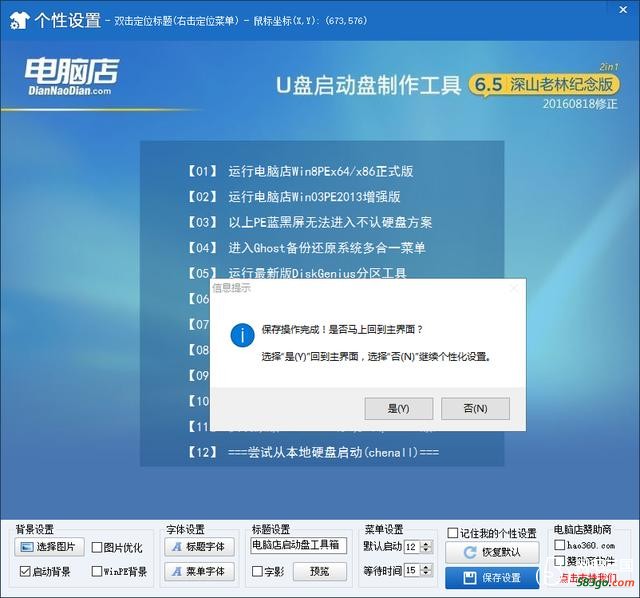640x598 pixels.
Task: Decrease 默认启动 value with down arrow
Action: pos(426,550)
